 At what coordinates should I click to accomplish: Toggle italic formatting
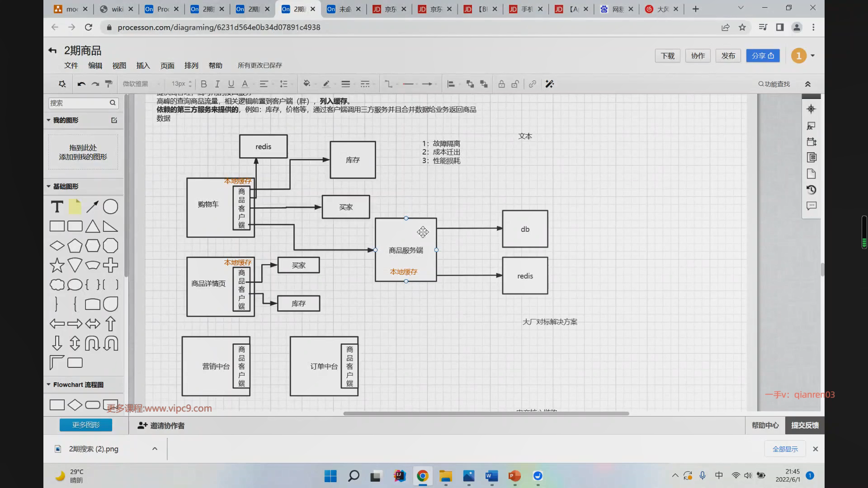(x=217, y=84)
